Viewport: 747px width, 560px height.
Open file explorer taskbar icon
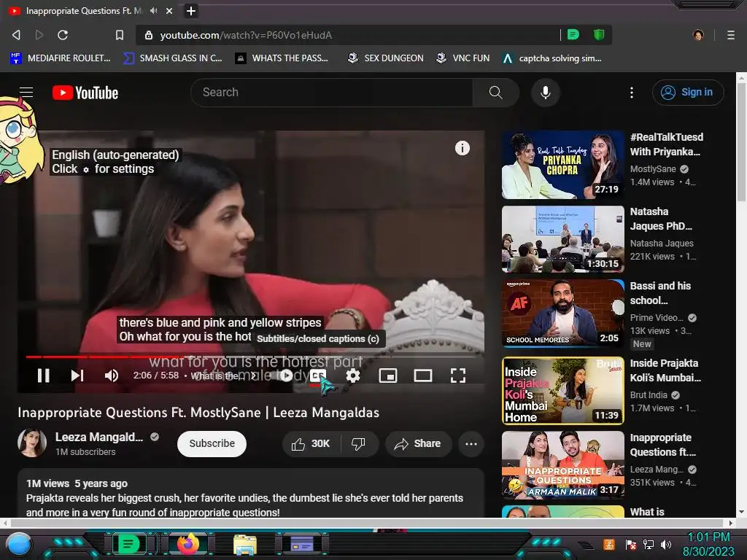point(245,544)
